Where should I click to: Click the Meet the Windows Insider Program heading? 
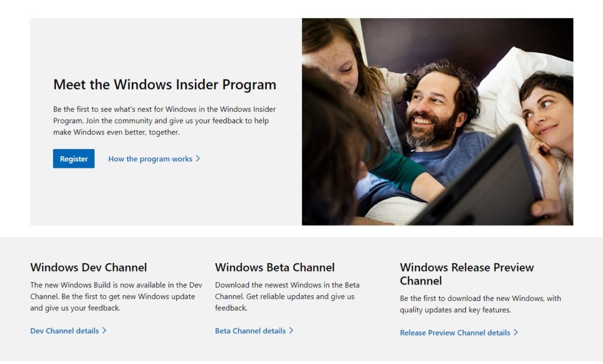(165, 85)
